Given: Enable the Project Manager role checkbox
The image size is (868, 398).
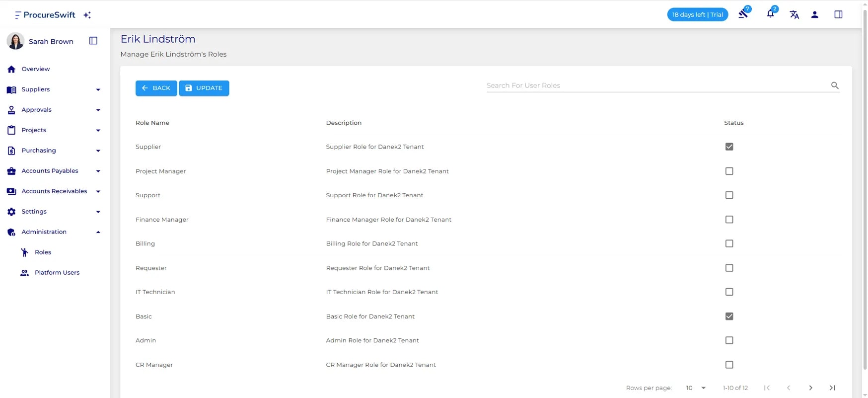Looking at the screenshot, I should [x=729, y=171].
